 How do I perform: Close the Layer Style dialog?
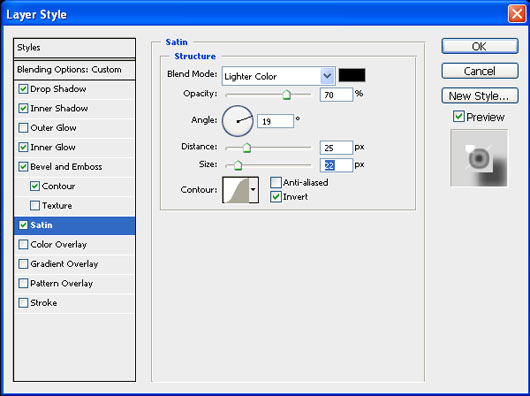point(516,14)
